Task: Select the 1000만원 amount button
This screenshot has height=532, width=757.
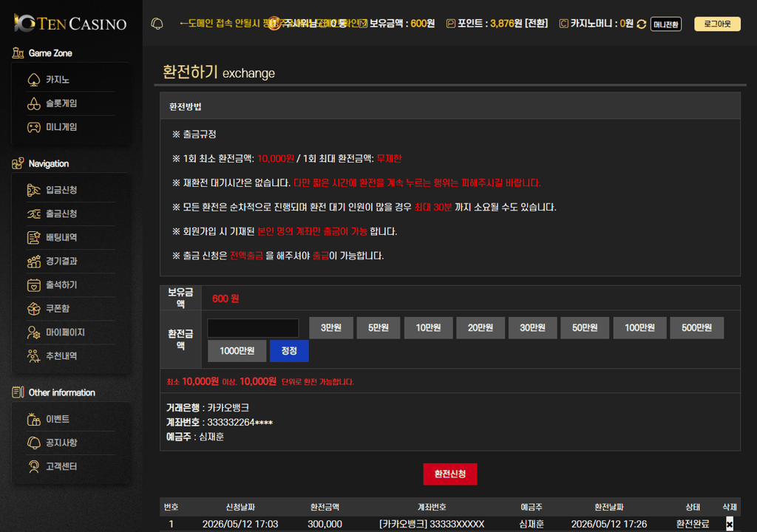Action: pos(237,351)
